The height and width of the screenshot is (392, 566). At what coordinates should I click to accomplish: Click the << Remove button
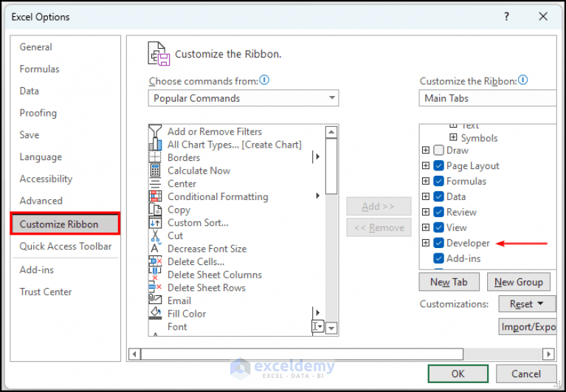click(379, 227)
